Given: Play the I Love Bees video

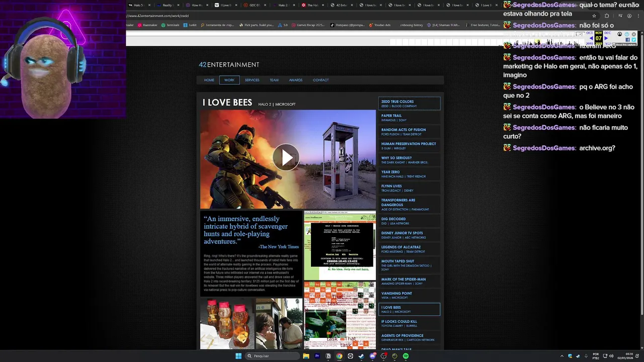Looking at the screenshot, I should [x=286, y=158].
